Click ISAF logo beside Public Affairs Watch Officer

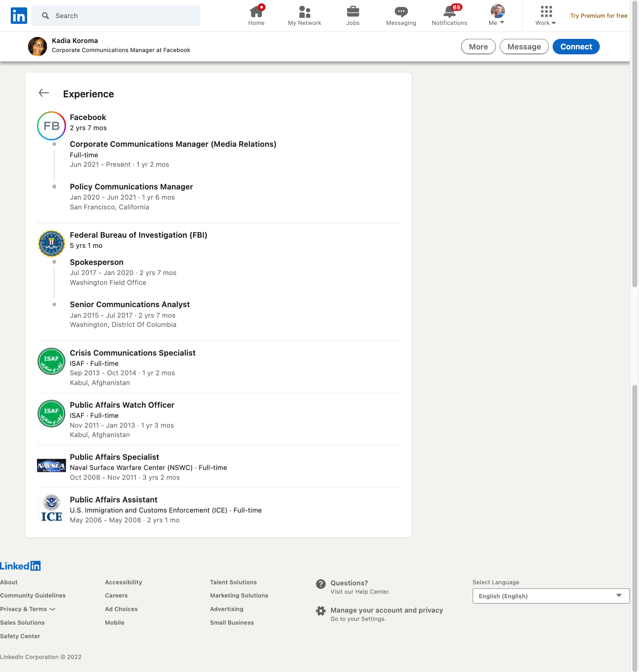click(51, 413)
